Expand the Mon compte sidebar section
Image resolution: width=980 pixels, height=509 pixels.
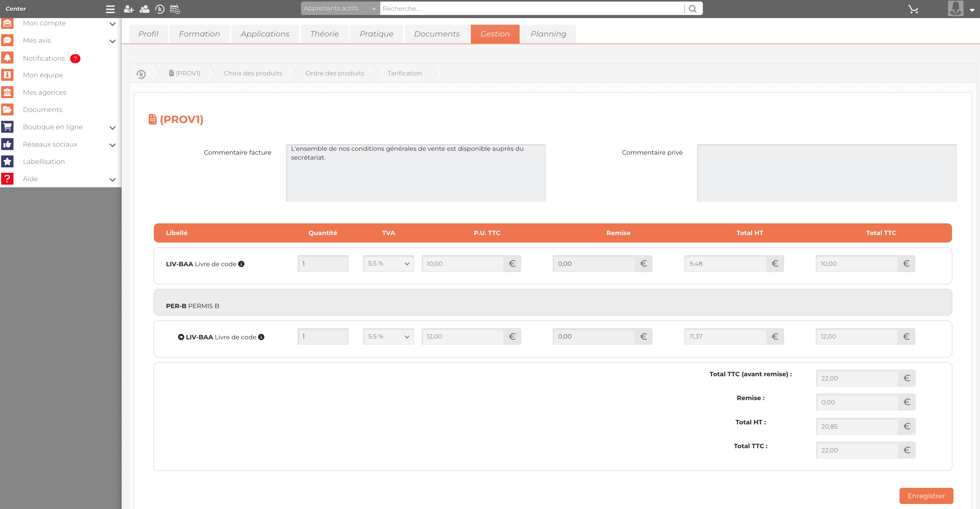pos(112,24)
